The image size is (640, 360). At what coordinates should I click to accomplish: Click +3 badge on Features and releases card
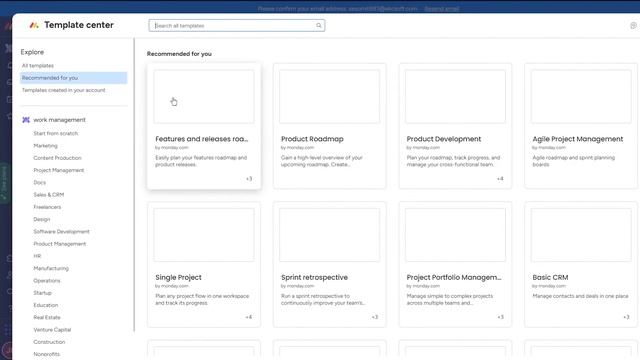[249, 179]
